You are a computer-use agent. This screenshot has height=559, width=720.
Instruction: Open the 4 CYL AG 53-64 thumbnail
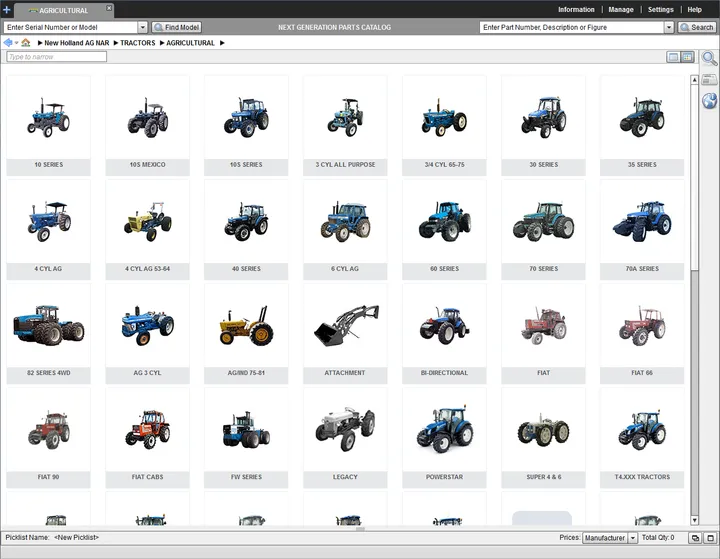tap(147, 230)
